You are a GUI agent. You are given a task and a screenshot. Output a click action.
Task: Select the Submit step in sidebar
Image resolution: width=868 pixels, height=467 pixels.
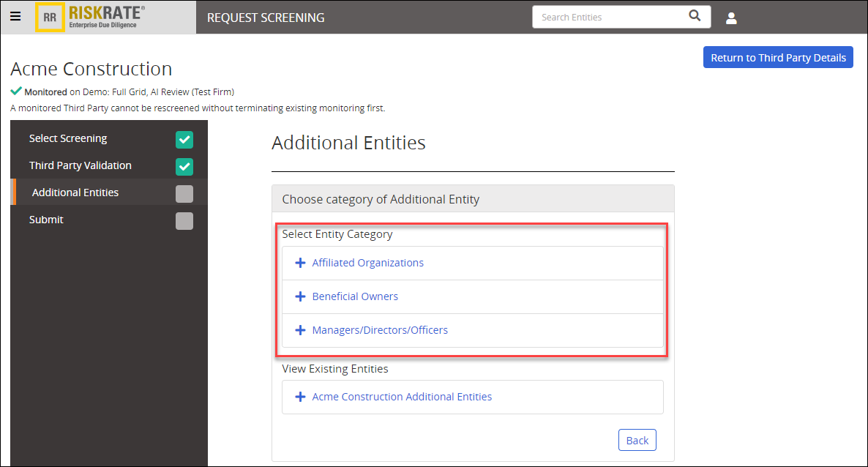coord(46,219)
